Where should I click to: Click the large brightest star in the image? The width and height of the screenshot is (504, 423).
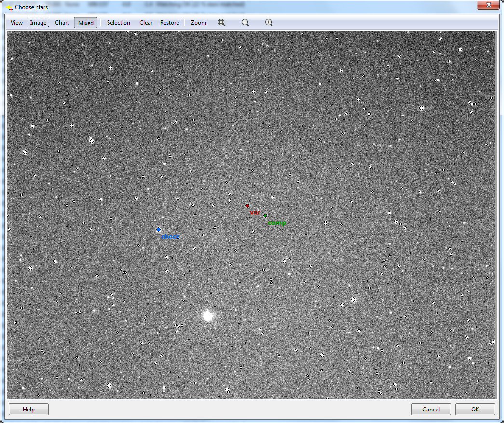[x=208, y=316]
